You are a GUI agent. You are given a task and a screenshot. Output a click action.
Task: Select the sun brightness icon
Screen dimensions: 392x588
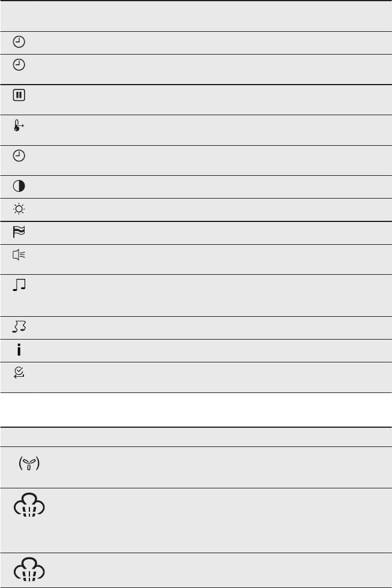tap(18, 209)
